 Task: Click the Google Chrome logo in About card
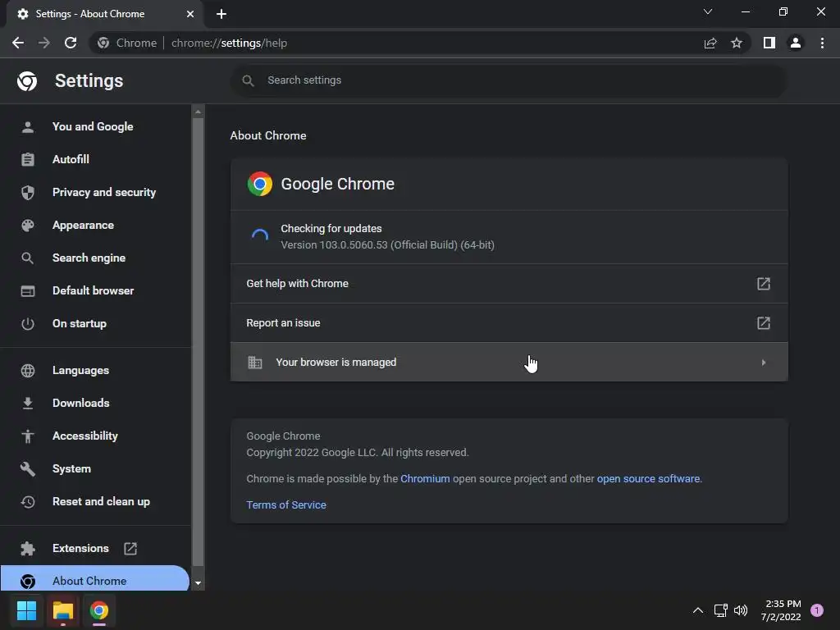260,184
